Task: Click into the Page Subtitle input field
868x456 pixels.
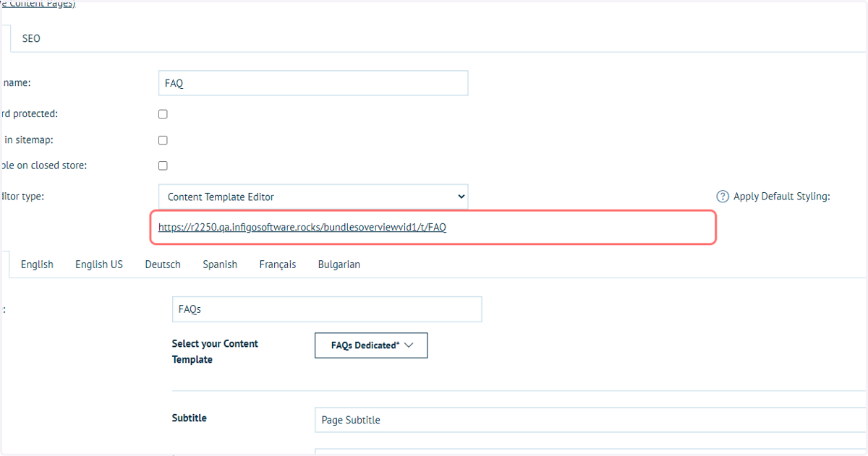Action: tap(590, 420)
